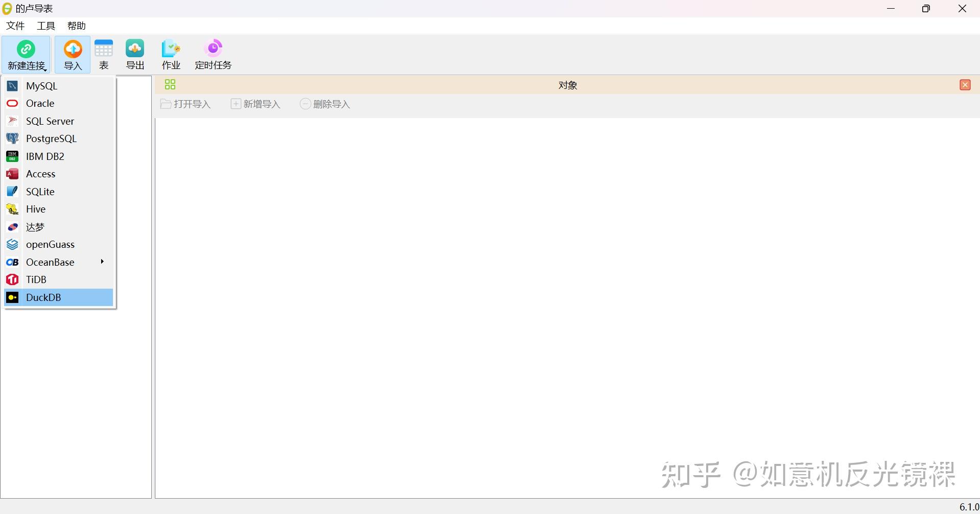Open the 导入 (Import) toolbar icon
The height and width of the screenshot is (514, 980).
tap(72, 54)
